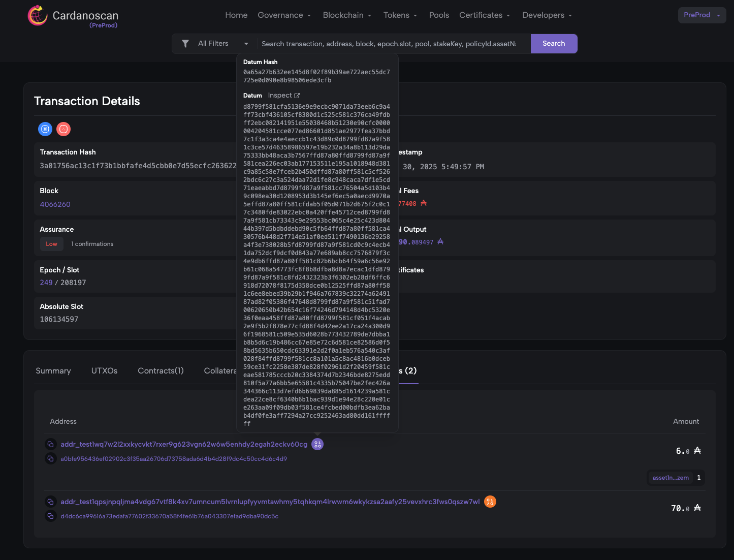Go to the Pools page
Image resolution: width=734 pixels, height=560 pixels.
439,15
